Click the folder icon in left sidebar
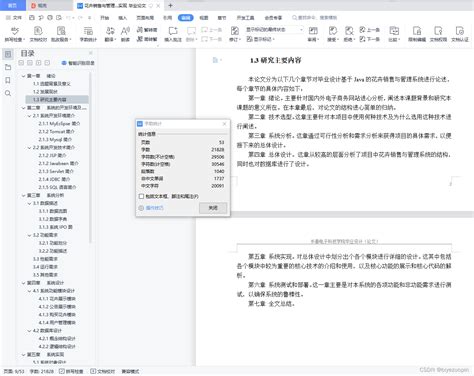Screen dimensions: 474x376 [x=8, y=67]
